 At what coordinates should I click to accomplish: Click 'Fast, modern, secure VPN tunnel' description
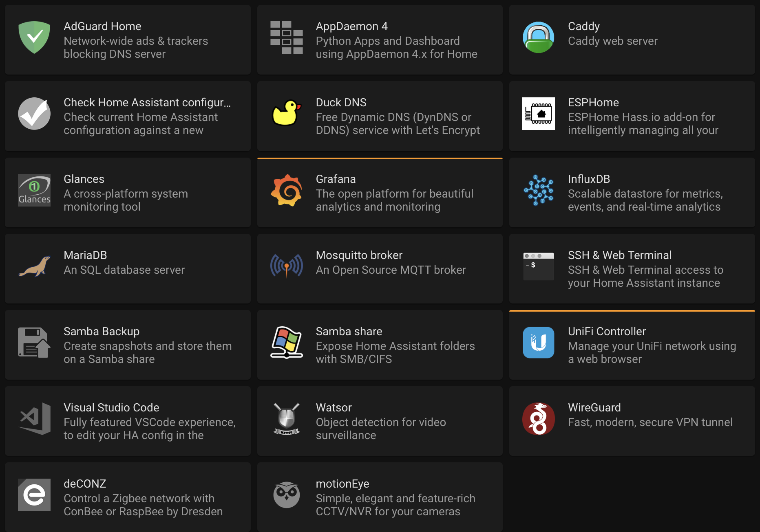pyautogui.click(x=650, y=422)
